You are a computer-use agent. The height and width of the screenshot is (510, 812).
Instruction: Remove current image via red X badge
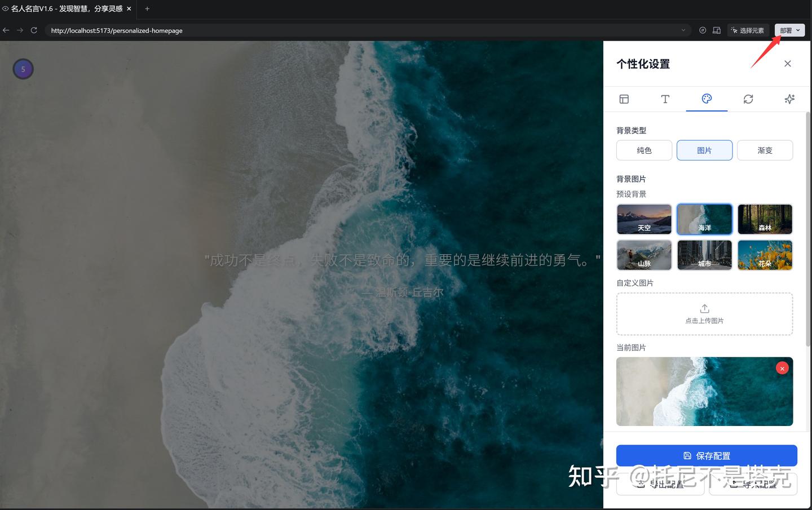click(x=782, y=367)
